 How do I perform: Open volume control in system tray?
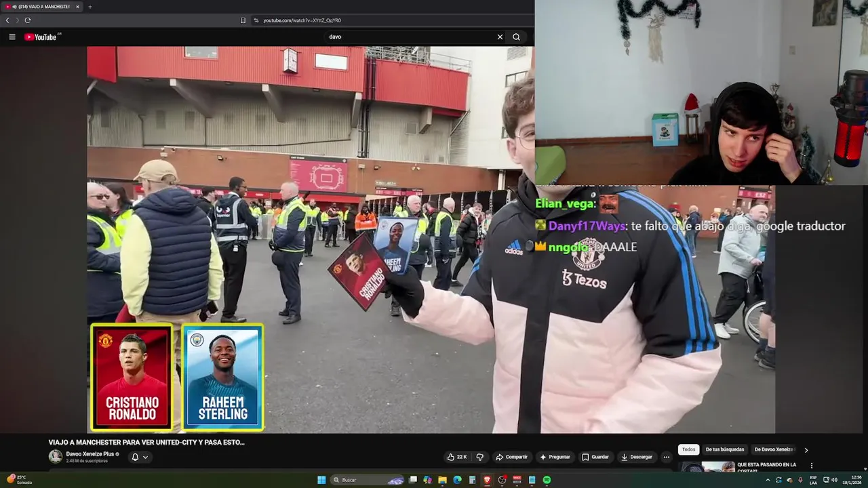point(834,480)
